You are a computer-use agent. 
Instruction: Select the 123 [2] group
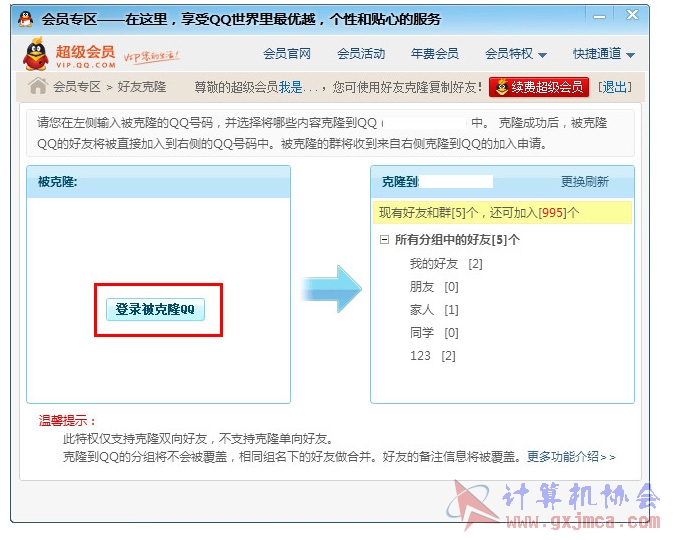[x=432, y=356]
